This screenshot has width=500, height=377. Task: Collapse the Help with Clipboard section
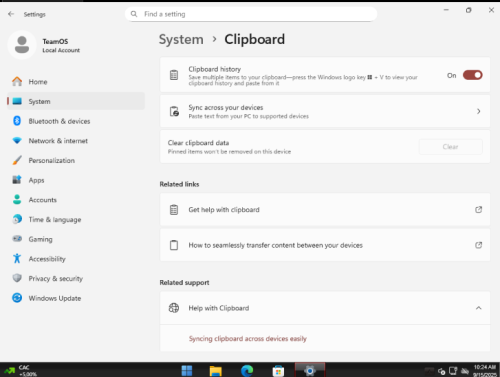[479, 308]
